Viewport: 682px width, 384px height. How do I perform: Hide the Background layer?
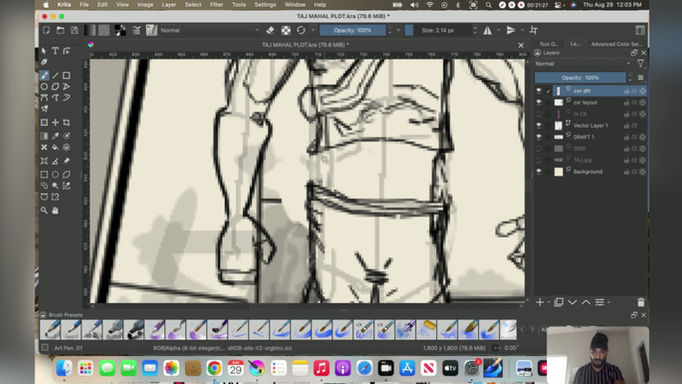tap(539, 172)
